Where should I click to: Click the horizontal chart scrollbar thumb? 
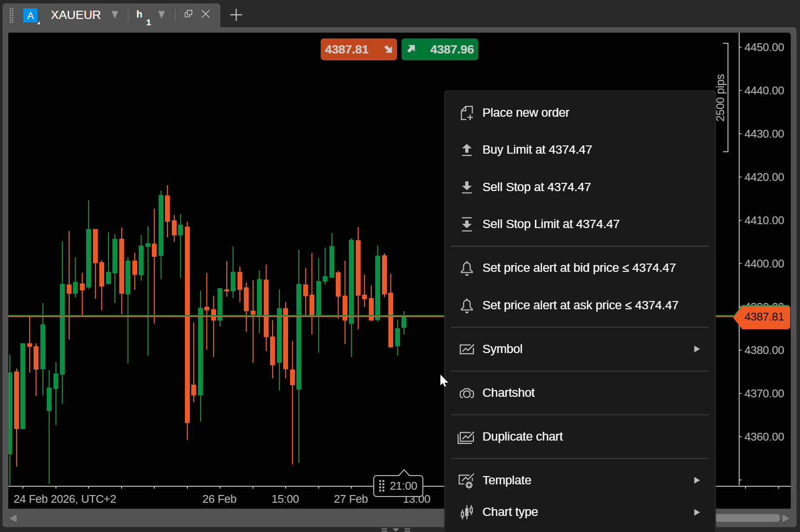pyautogui.click(x=747, y=518)
